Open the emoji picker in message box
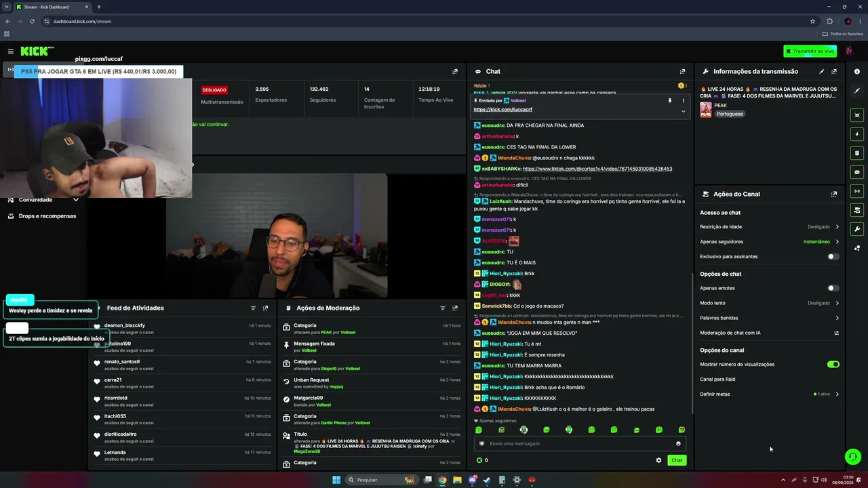This screenshot has width=868, height=488. pyautogui.click(x=678, y=443)
